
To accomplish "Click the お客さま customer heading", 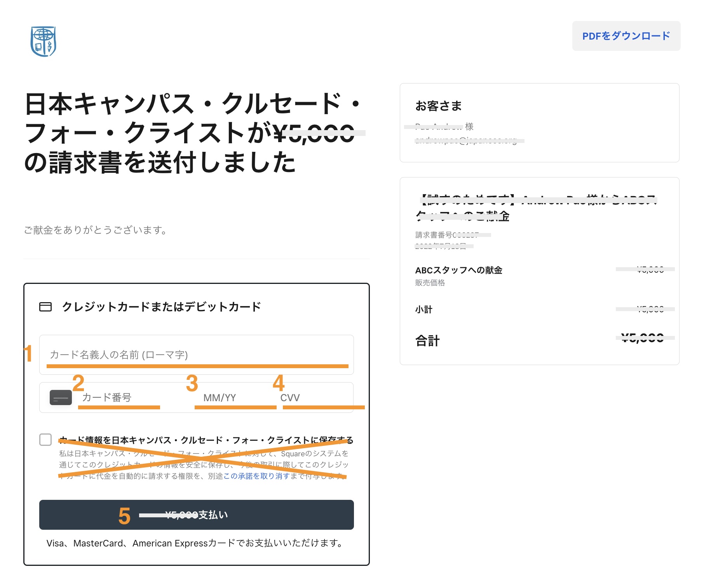I will (439, 106).
